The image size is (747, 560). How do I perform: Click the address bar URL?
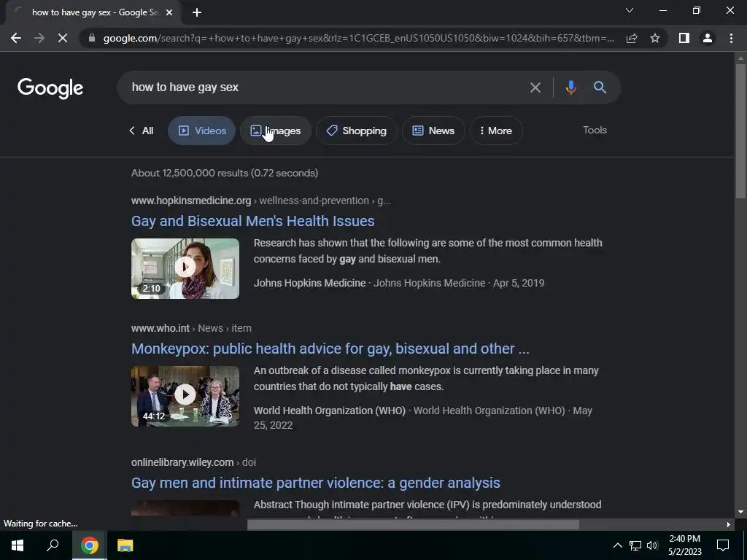(359, 38)
